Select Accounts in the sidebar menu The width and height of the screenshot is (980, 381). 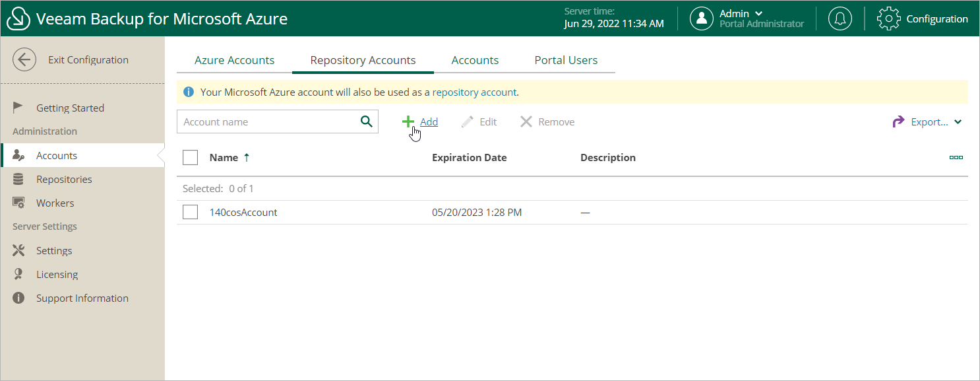click(x=82, y=156)
